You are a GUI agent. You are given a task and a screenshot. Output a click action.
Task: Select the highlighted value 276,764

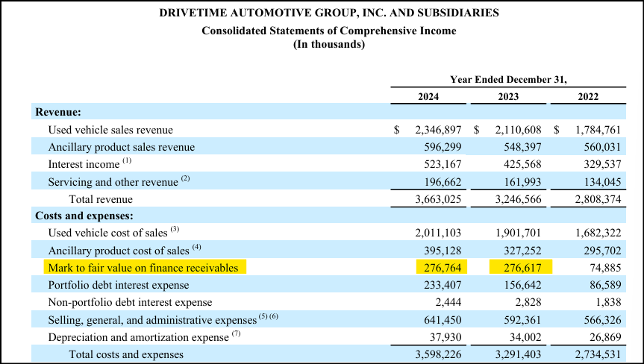(443, 268)
